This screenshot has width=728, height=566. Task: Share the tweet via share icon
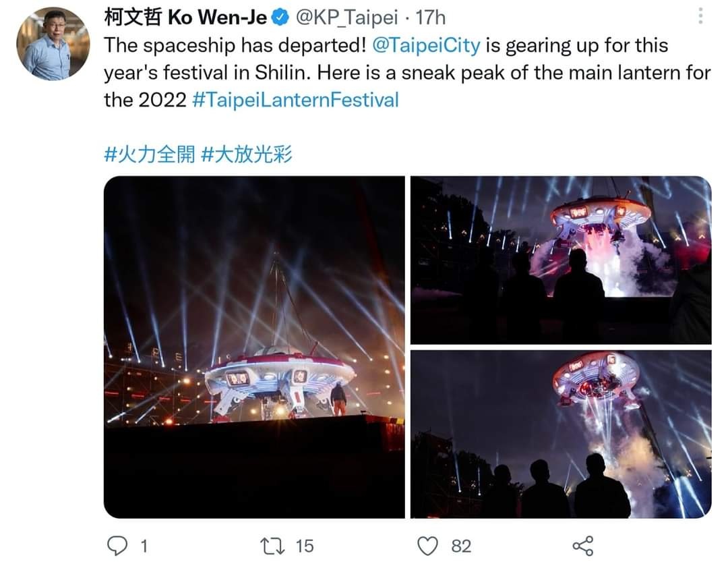point(583,546)
